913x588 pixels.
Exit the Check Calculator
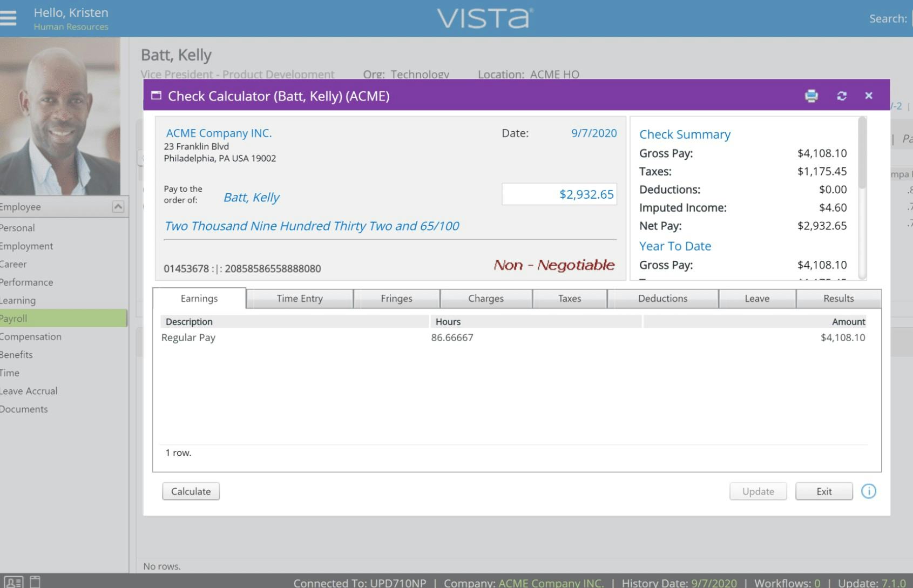point(824,491)
